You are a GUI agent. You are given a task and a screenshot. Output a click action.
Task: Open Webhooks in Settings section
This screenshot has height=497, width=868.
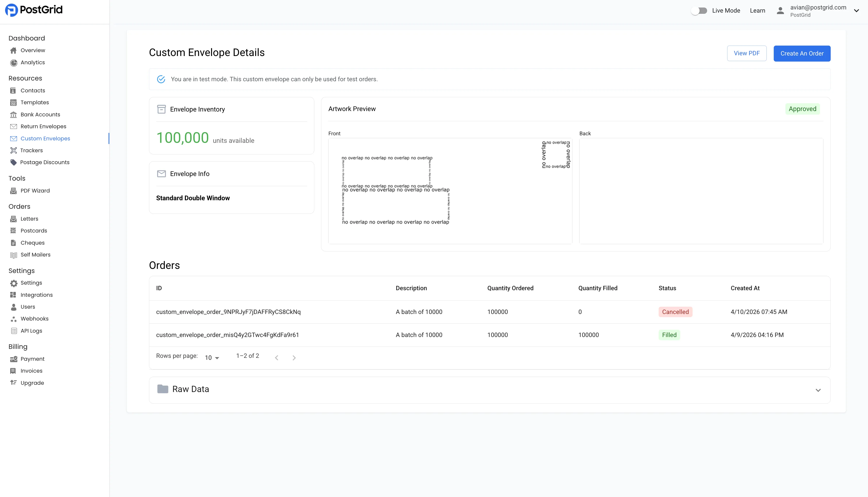pyautogui.click(x=34, y=319)
